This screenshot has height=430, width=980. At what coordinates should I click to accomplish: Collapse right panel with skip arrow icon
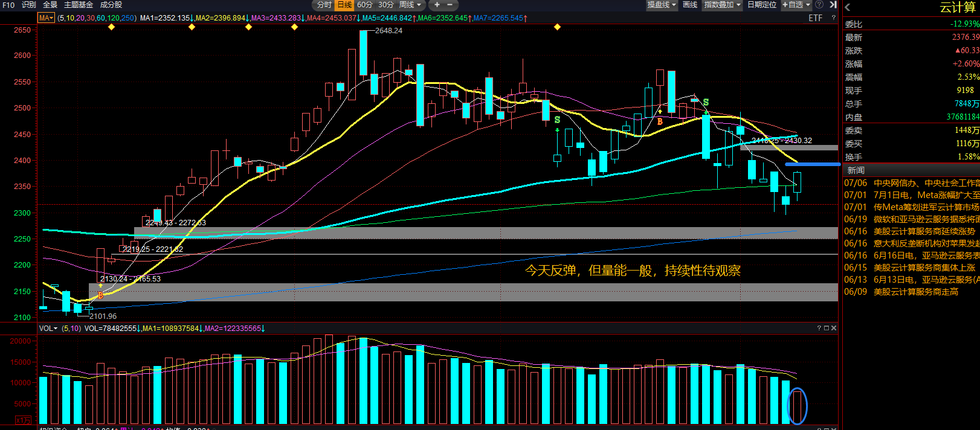point(833,5)
